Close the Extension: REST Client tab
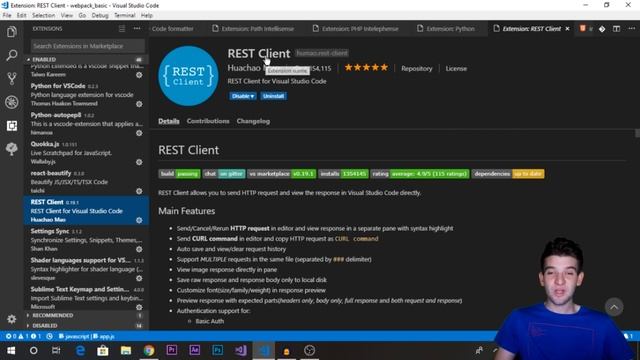 point(567,29)
